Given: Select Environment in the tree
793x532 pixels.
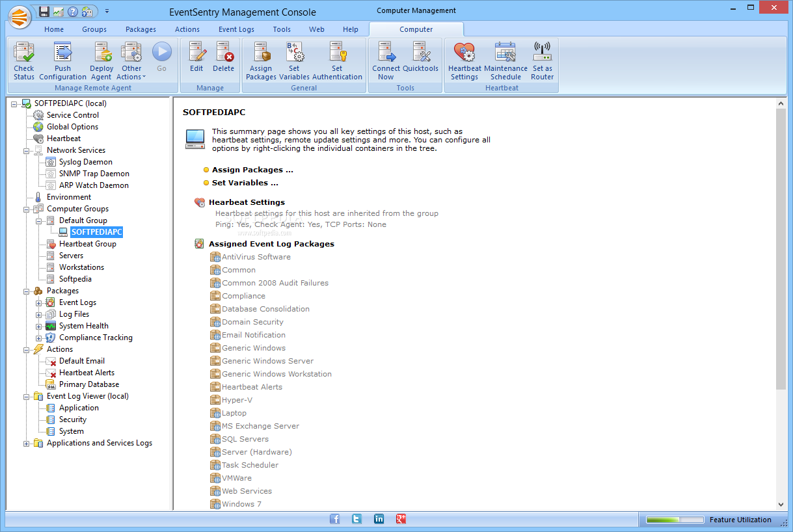Looking at the screenshot, I should pos(69,197).
